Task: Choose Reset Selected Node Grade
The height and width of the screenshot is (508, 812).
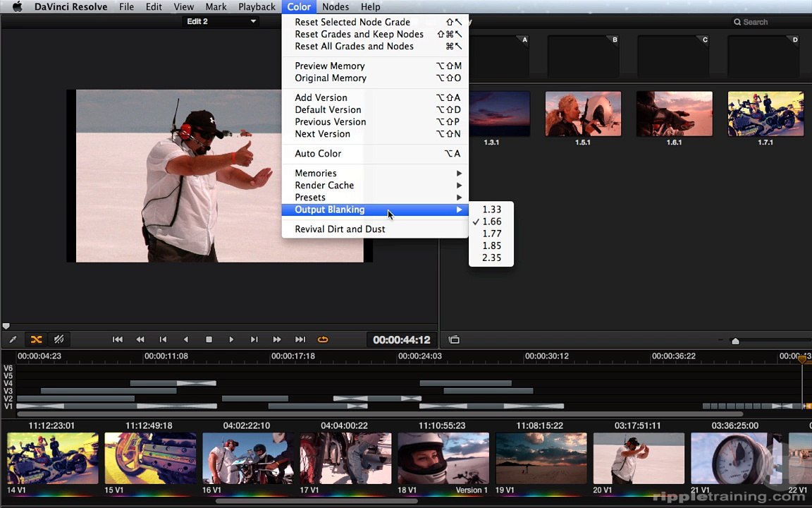Action: coord(375,22)
